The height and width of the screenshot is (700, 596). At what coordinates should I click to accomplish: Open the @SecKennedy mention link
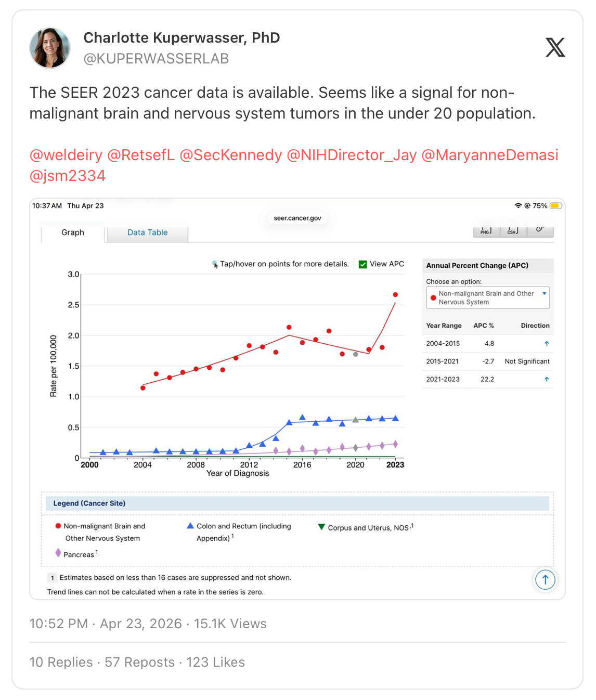[230, 155]
